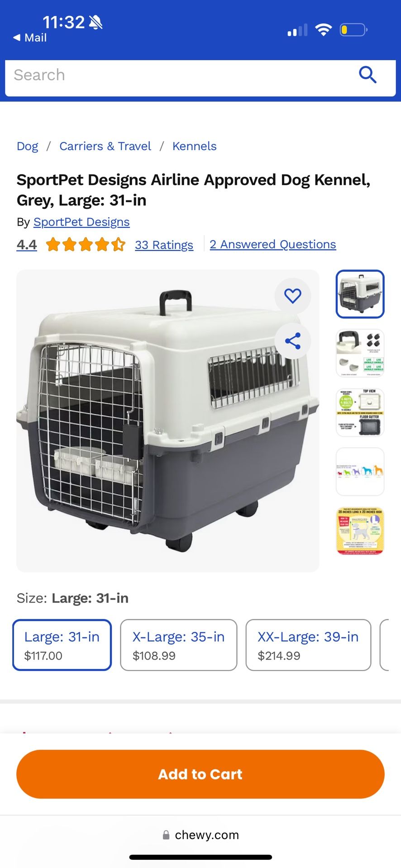Tap the lock icon beside chewy.com
Image resolution: width=401 pixels, height=868 pixels.
coord(166,835)
